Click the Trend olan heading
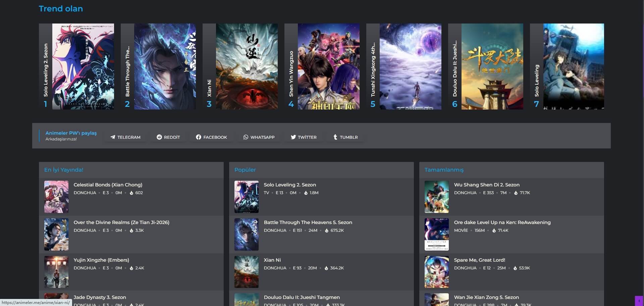Image resolution: width=644 pixels, height=306 pixels. 61,9
